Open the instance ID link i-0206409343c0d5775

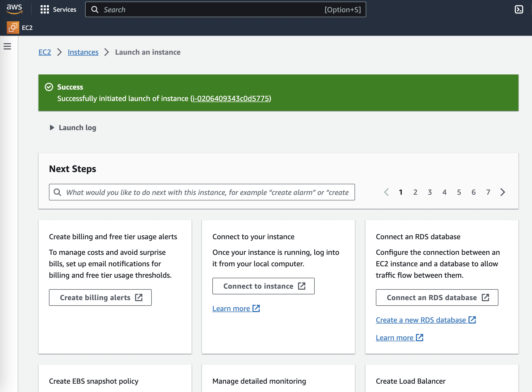pos(231,98)
